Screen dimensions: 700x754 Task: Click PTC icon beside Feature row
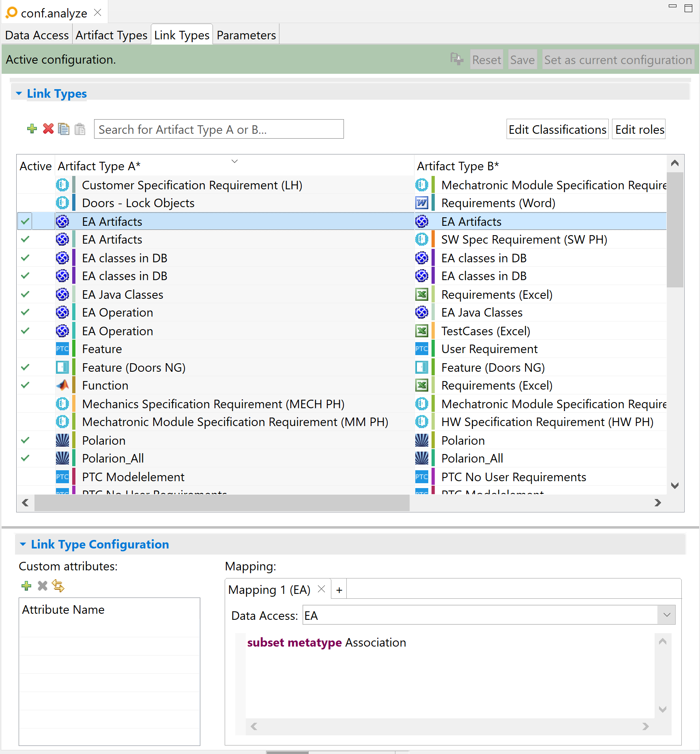tap(62, 349)
